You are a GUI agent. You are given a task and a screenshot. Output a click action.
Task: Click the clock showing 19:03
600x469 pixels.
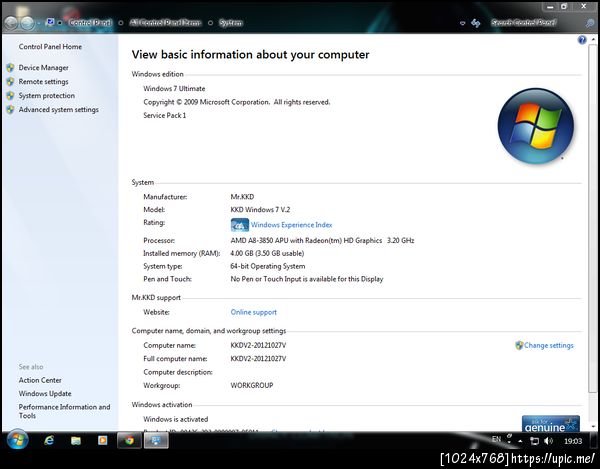pos(573,441)
